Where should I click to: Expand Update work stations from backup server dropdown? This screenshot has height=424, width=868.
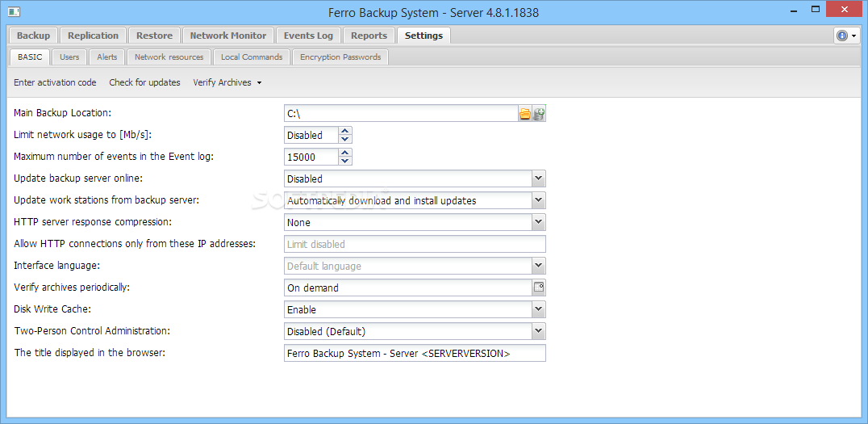pyautogui.click(x=539, y=200)
